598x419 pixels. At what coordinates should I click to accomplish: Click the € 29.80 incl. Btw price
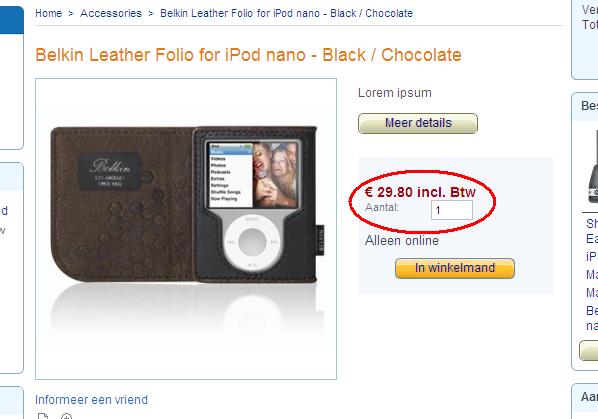pyautogui.click(x=420, y=192)
